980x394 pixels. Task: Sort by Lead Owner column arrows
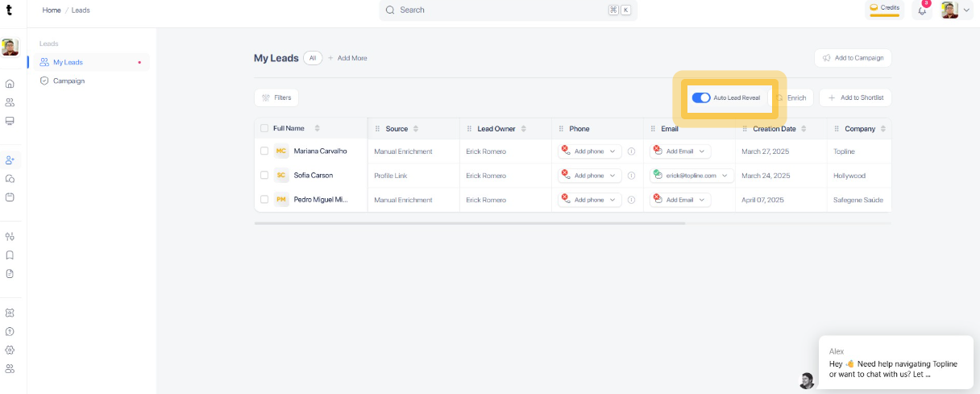pyautogui.click(x=524, y=129)
